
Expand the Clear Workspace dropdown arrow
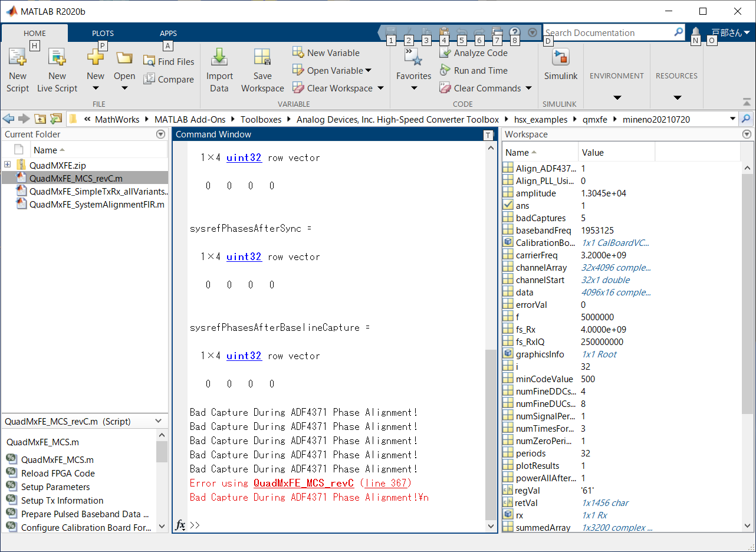(380, 88)
